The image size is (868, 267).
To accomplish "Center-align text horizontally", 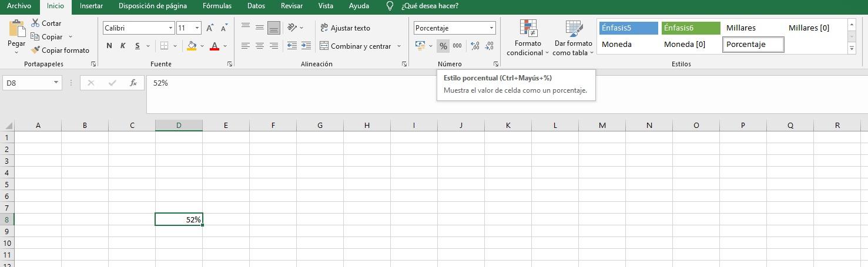I will pyautogui.click(x=259, y=46).
